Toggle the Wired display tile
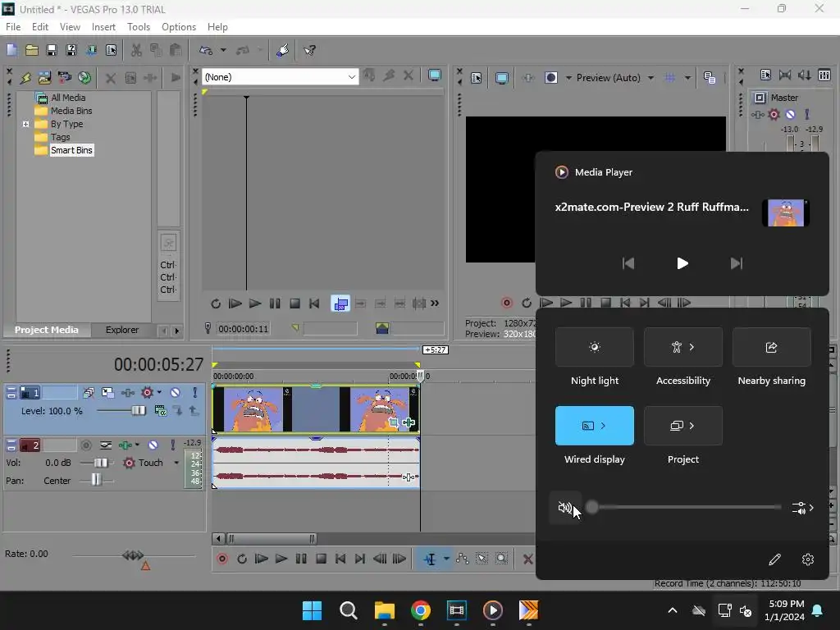Screen dimensions: 840x630 (595, 426)
